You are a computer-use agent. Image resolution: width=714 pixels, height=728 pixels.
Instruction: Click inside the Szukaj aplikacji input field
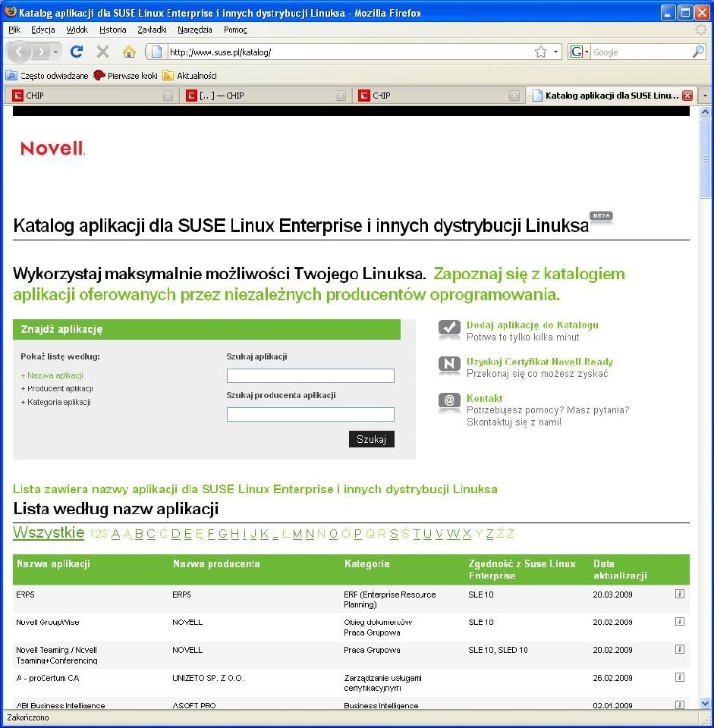(310, 375)
